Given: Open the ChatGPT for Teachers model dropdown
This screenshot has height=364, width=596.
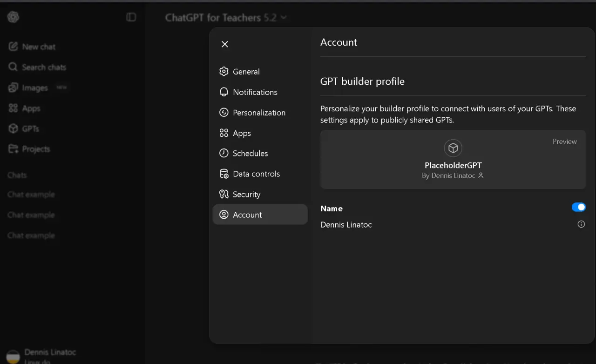Looking at the screenshot, I should point(226,18).
